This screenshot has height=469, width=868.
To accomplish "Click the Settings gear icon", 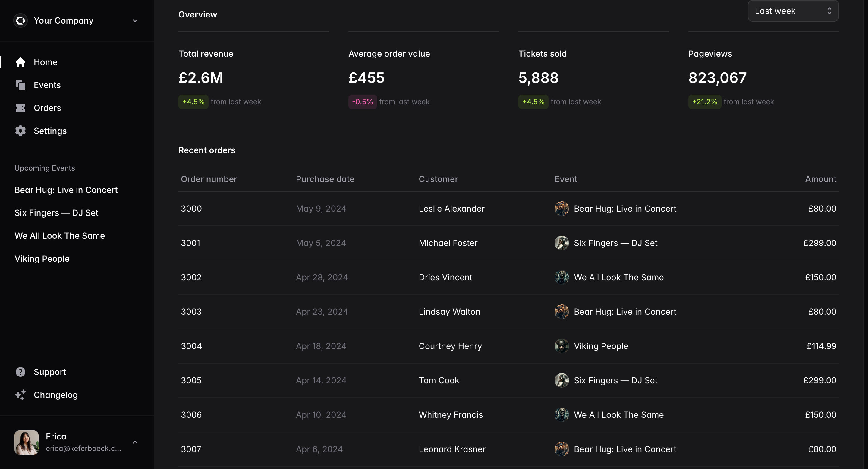I will click(x=20, y=131).
